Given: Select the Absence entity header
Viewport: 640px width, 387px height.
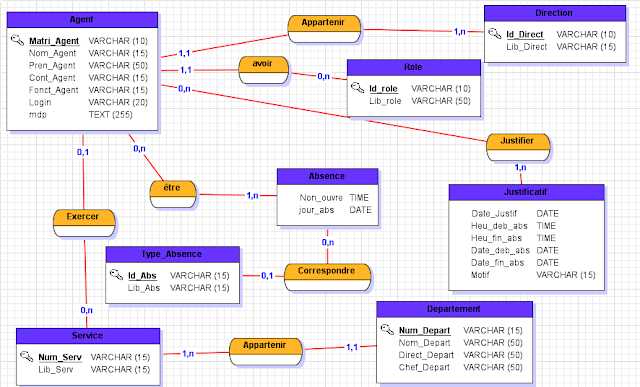Looking at the screenshot, I should pyautogui.click(x=327, y=176).
